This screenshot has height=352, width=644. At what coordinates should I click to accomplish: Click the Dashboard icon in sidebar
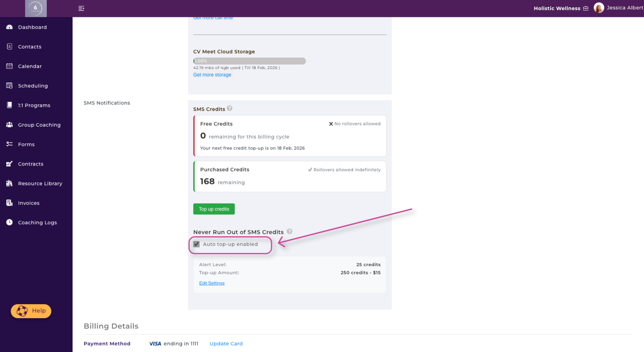(9, 27)
